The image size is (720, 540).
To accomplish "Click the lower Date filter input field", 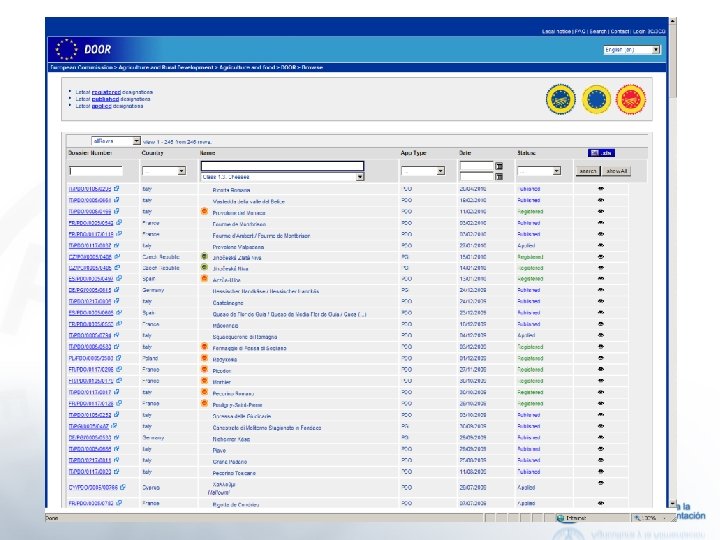I will coord(476,176).
